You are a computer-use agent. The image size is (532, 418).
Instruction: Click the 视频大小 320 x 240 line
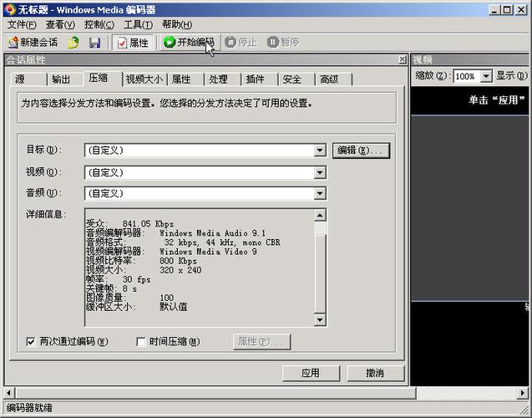click(144, 270)
